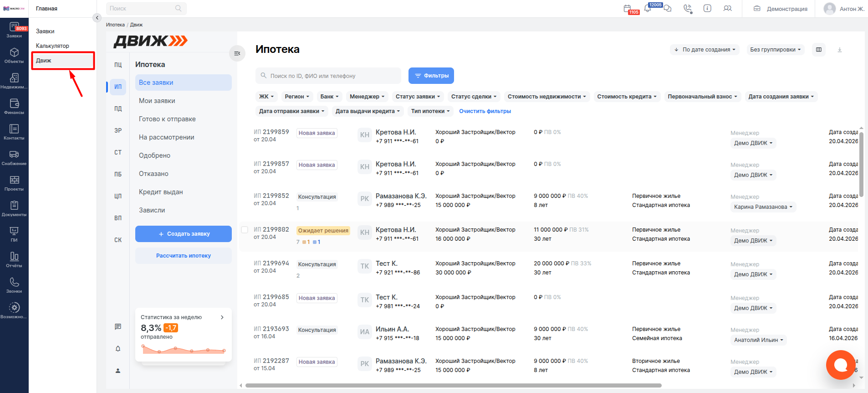868x393 pixels.
Task: Click the horizontal scrollbar under the table
Action: (453, 386)
